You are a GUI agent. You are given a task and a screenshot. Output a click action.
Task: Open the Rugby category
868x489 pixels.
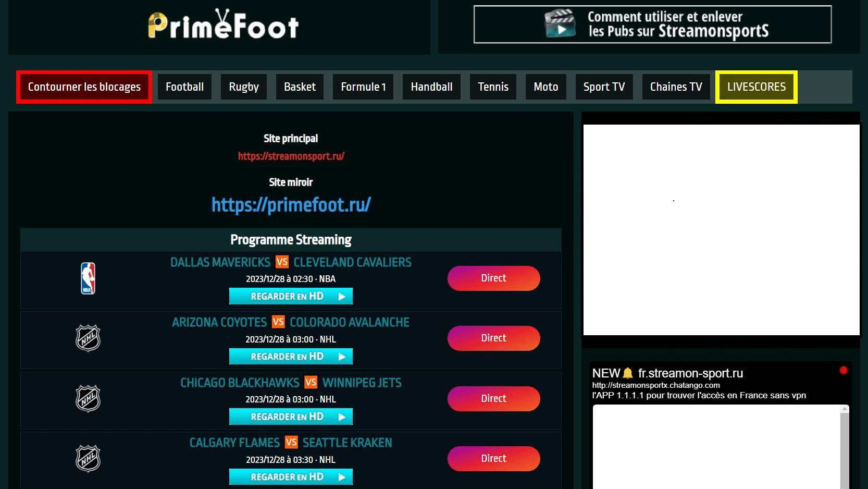point(244,87)
